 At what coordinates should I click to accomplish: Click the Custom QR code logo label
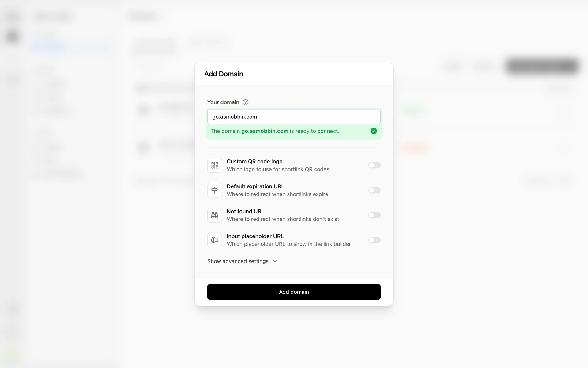254,162
